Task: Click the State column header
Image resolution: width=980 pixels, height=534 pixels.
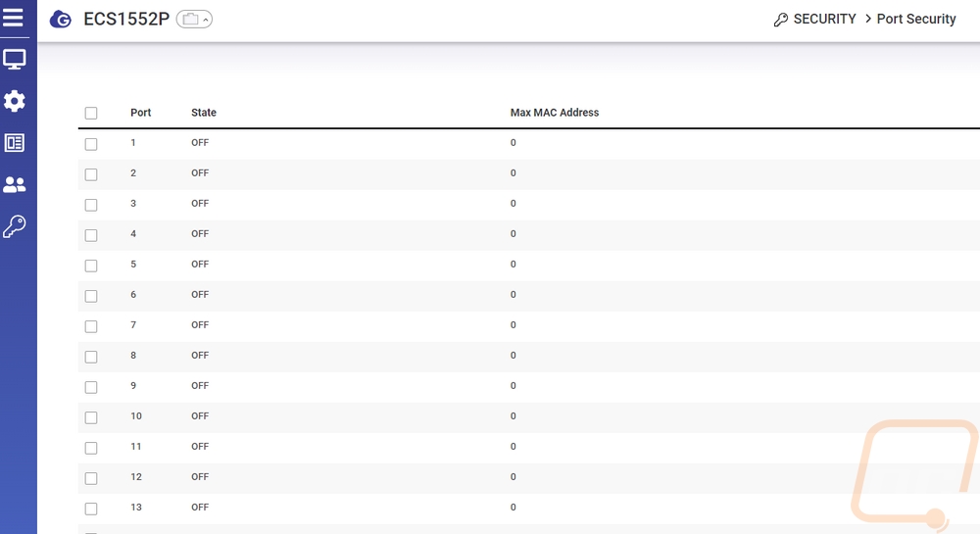Action: [204, 113]
